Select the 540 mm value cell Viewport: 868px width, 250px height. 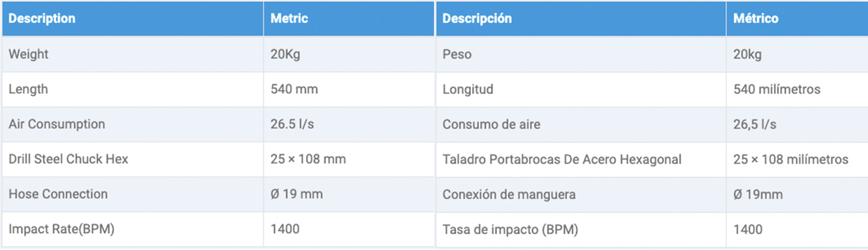tap(349, 90)
